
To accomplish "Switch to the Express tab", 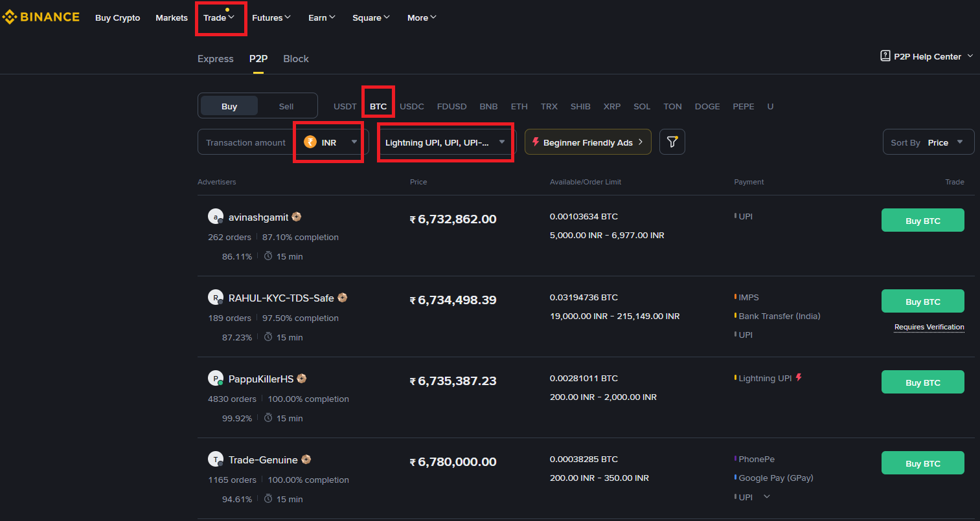I will coord(216,59).
